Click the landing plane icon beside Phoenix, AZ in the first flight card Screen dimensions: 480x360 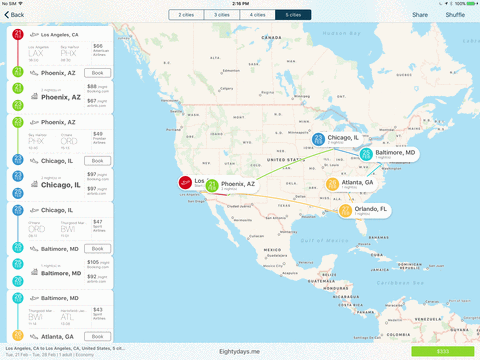pos(34,73)
